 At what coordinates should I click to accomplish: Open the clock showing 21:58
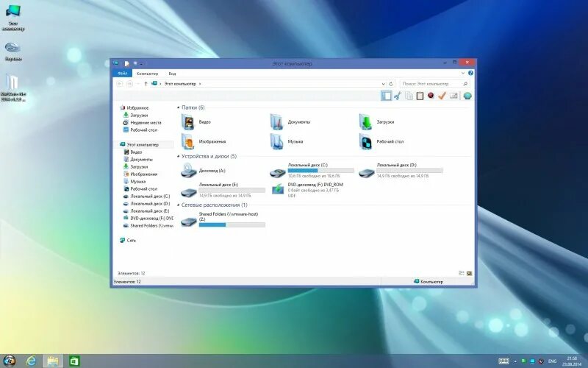(572, 361)
